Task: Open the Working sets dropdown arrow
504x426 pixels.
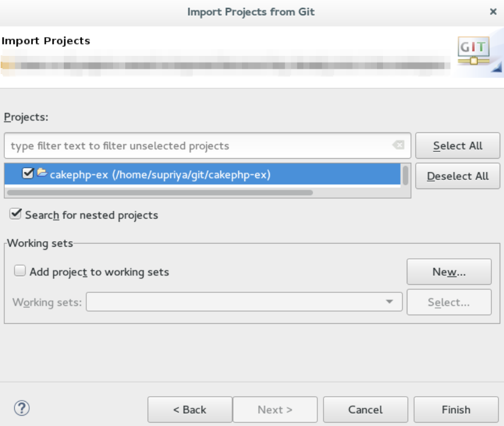Action: point(389,302)
